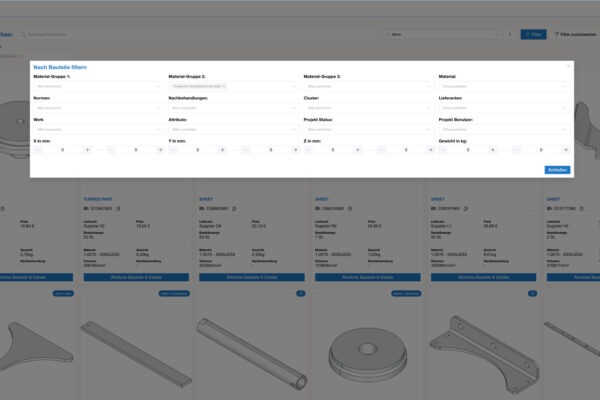This screenshot has width=600, height=400.
Task: Decrease the Y in mm lower bound
Action: coord(173,150)
